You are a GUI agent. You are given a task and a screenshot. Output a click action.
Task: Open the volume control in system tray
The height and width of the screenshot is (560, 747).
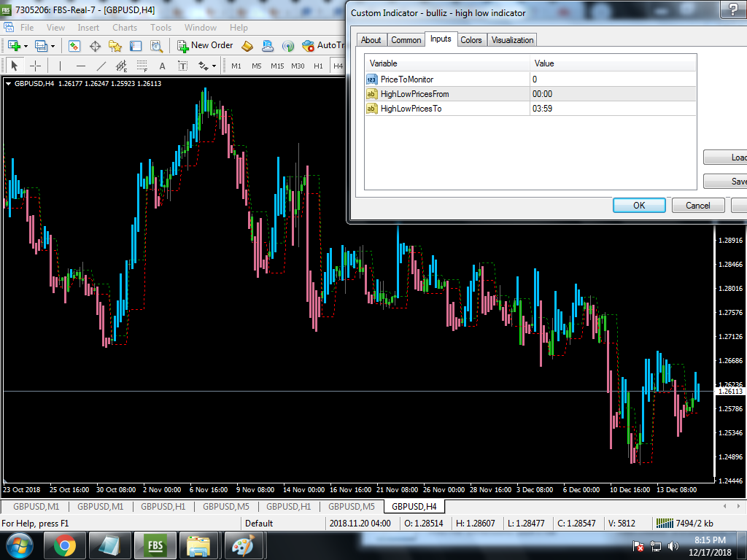coord(673,546)
